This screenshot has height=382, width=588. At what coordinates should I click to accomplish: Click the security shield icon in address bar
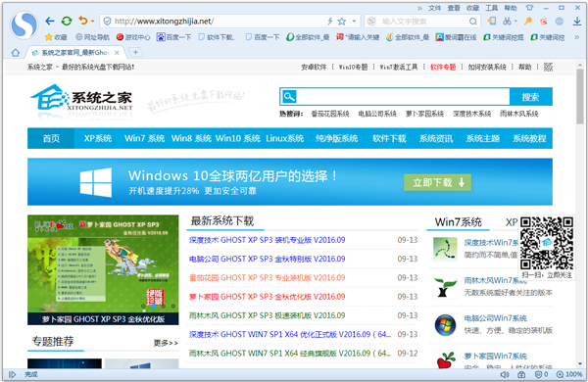(107, 22)
